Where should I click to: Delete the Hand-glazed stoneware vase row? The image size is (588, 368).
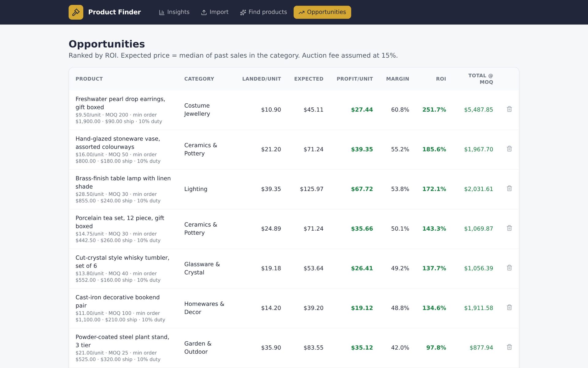pos(509,149)
